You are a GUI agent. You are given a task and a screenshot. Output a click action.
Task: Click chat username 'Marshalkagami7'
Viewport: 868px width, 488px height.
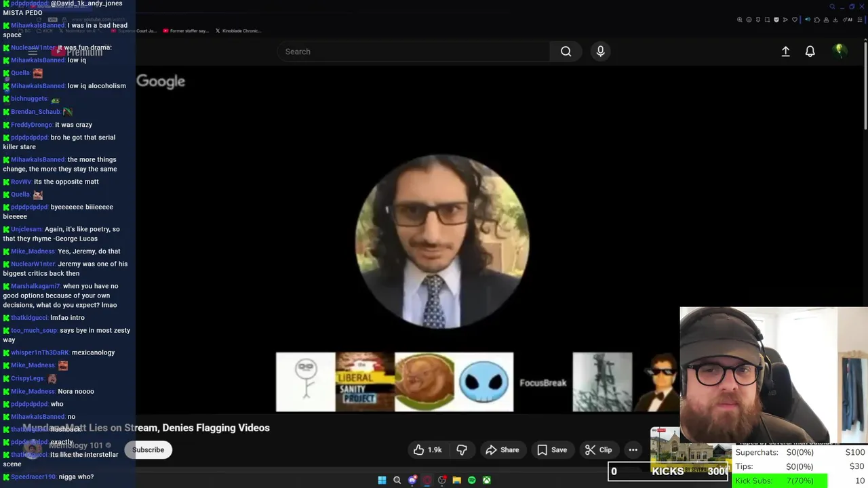(35, 286)
